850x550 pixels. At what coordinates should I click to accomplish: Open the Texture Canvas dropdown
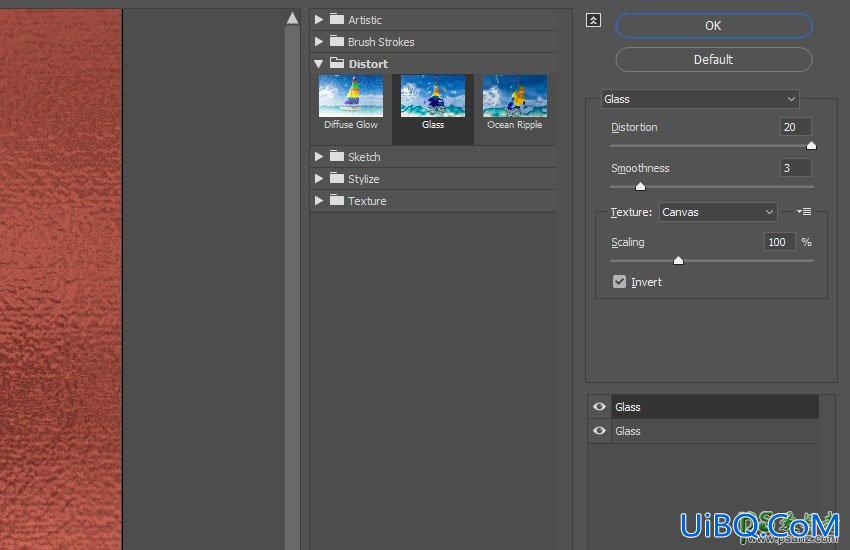coord(718,212)
